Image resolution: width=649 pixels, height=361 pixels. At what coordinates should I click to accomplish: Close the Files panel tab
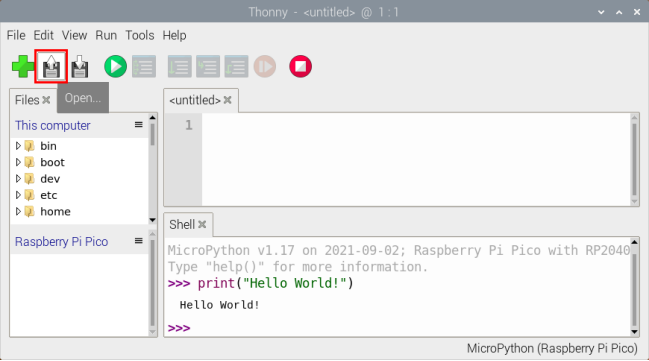46,100
